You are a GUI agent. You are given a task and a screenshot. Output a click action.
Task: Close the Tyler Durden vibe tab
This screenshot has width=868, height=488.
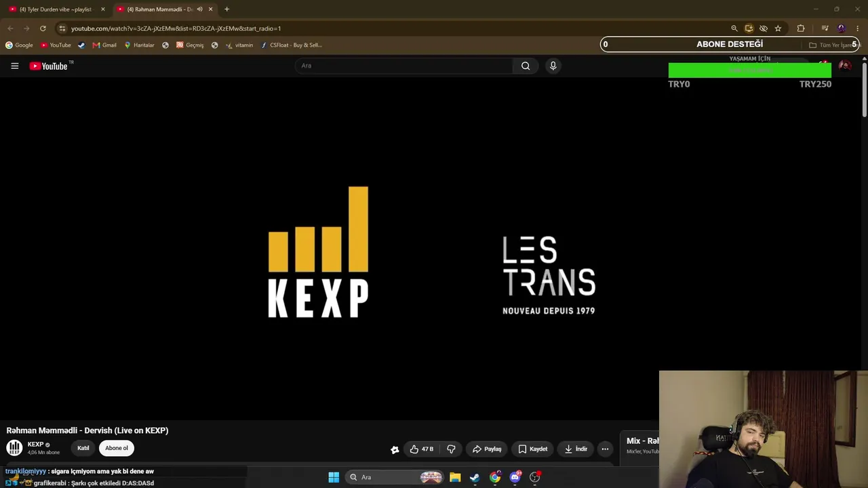(x=103, y=9)
